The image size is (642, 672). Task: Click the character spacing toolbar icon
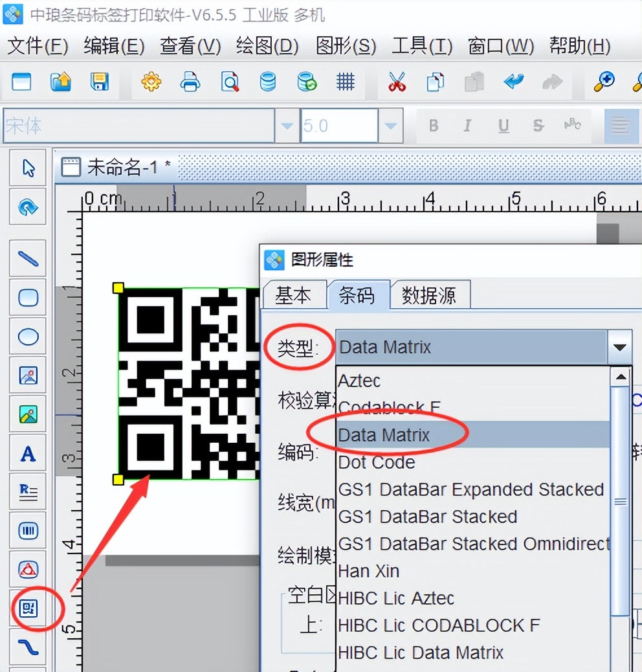click(572, 125)
